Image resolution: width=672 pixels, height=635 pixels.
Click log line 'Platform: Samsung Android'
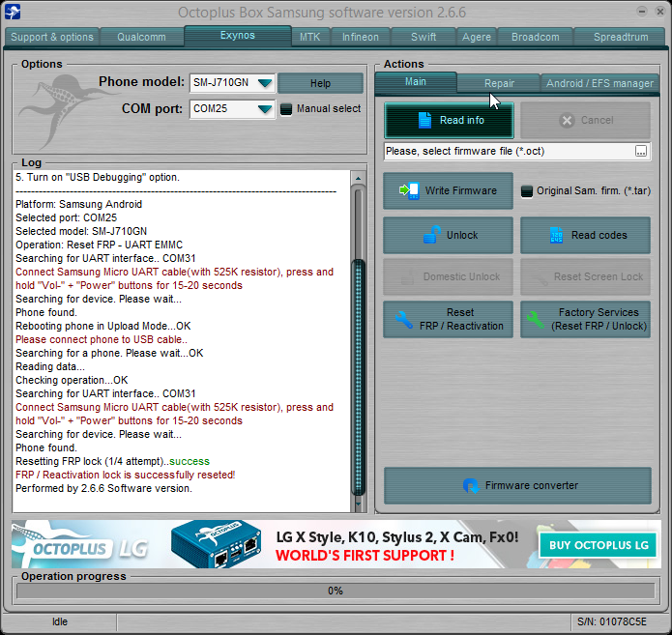79,204
